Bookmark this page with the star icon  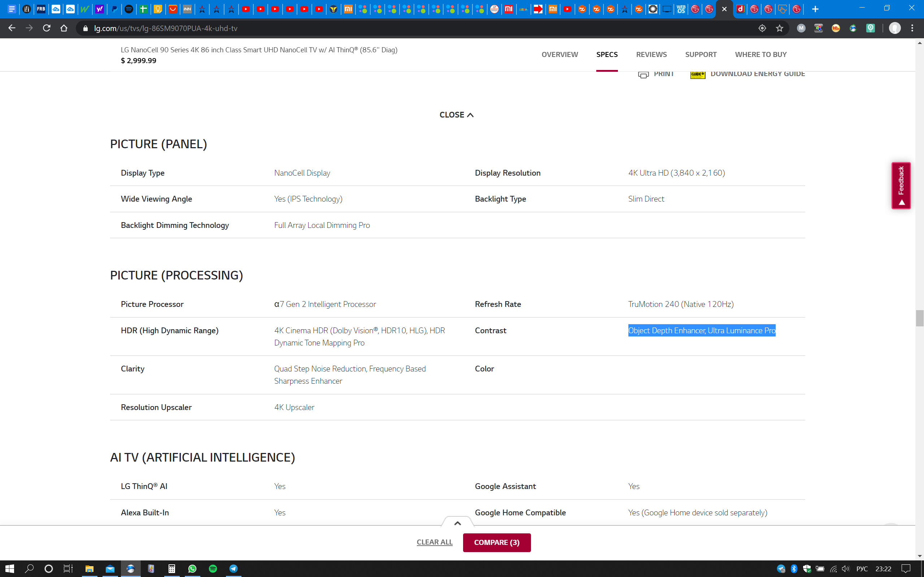pos(779,28)
